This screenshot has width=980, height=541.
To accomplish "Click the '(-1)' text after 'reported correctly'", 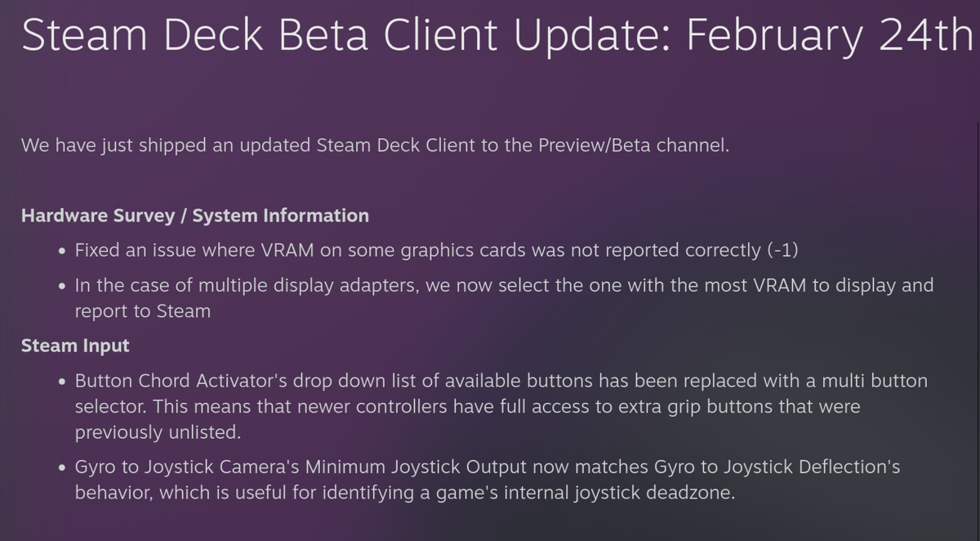I will pos(782,251).
